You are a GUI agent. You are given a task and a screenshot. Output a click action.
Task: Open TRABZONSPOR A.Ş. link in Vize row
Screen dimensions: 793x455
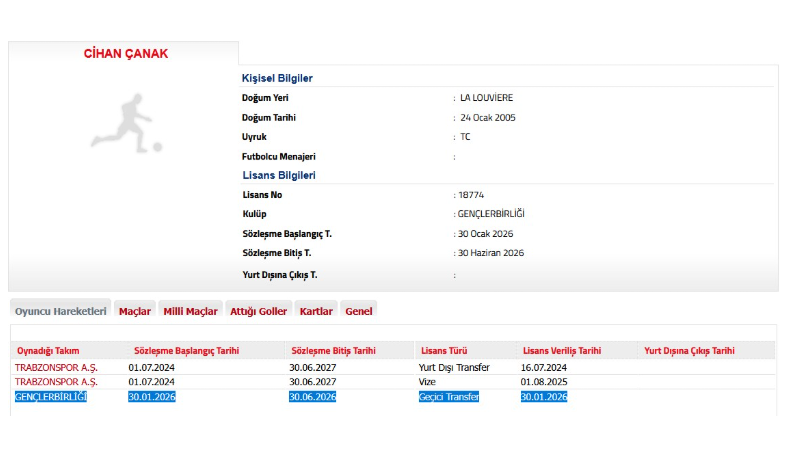[x=56, y=382]
